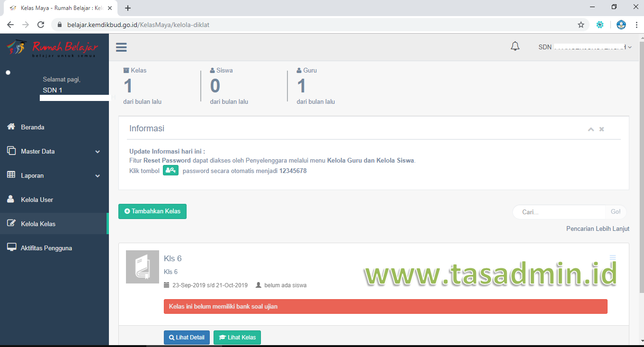The image size is (644, 347).
Task: Click the bank soal ujian warning banner
Action: coord(385,306)
